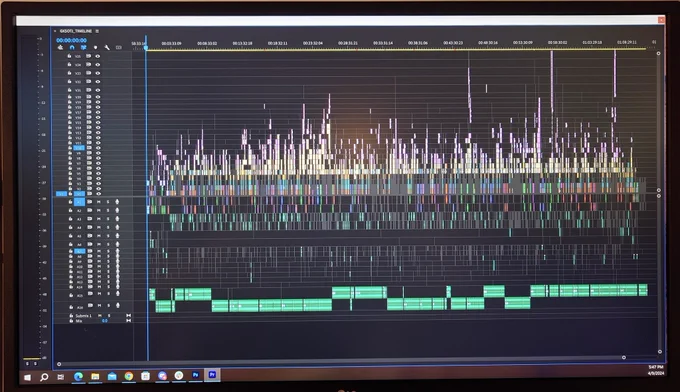Click top handle of video vertical scrollbar

658,53
